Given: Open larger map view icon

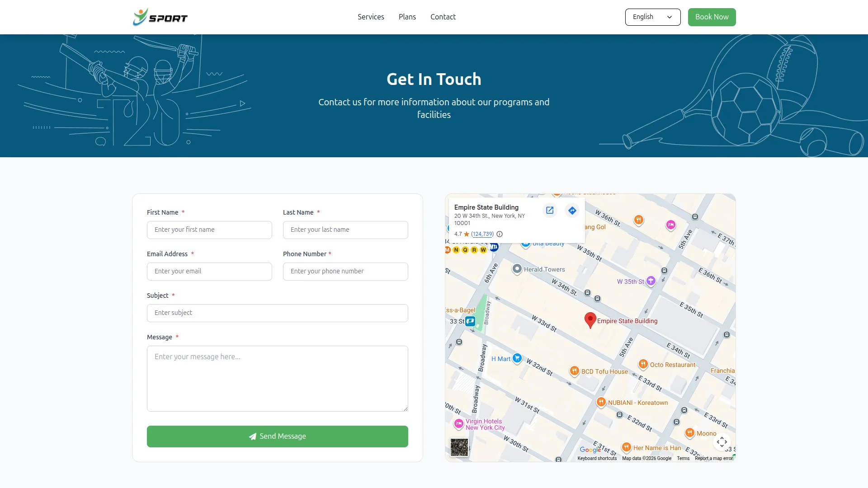Looking at the screenshot, I should 550,211.
